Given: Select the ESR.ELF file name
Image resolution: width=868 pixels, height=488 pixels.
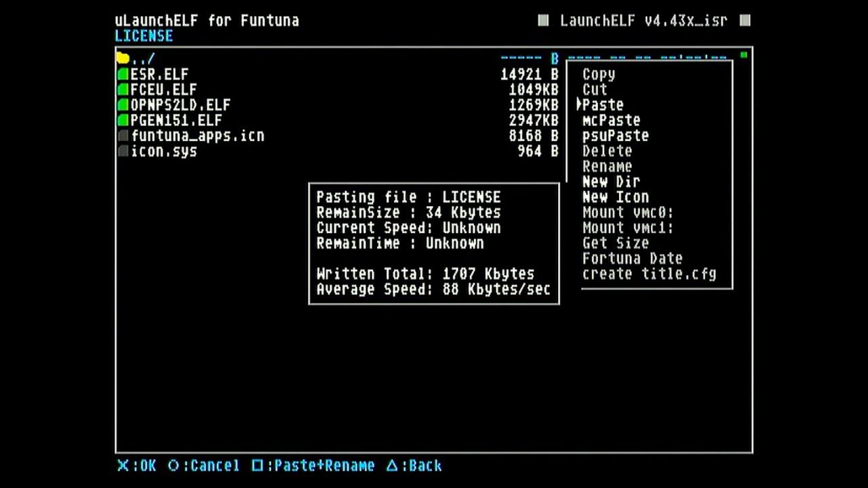Looking at the screenshot, I should 159,74.
